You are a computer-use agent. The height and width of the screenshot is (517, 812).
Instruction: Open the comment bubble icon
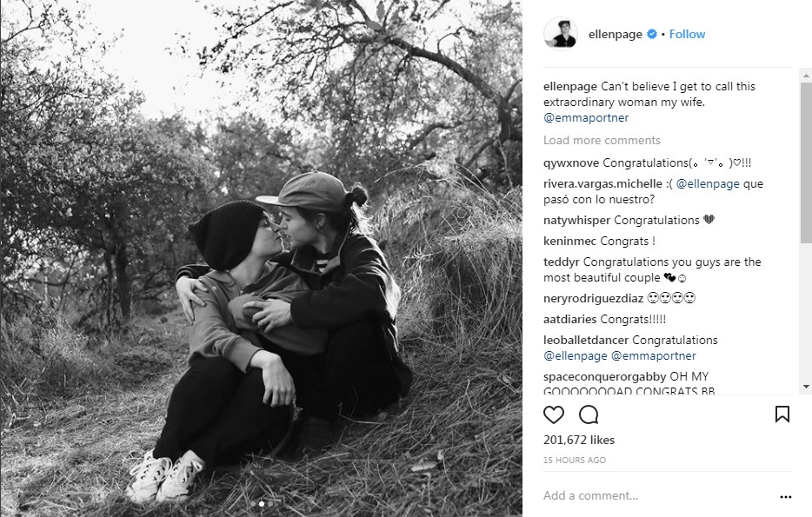point(589,414)
